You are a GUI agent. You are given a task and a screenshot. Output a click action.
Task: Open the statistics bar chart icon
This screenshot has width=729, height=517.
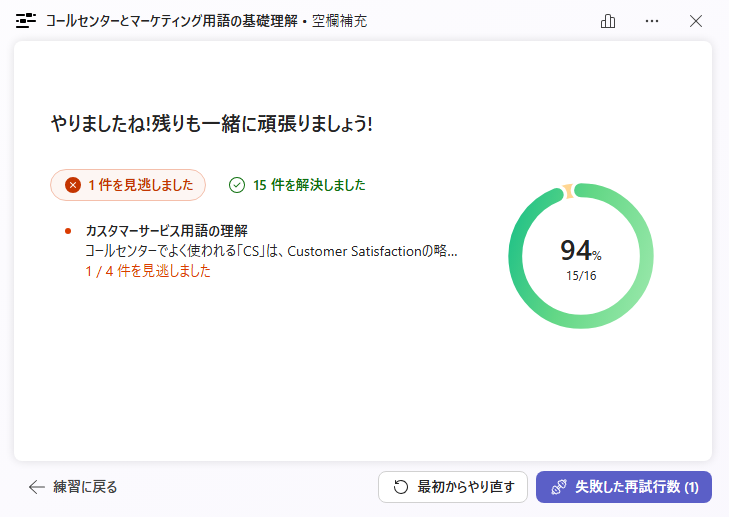click(x=608, y=21)
